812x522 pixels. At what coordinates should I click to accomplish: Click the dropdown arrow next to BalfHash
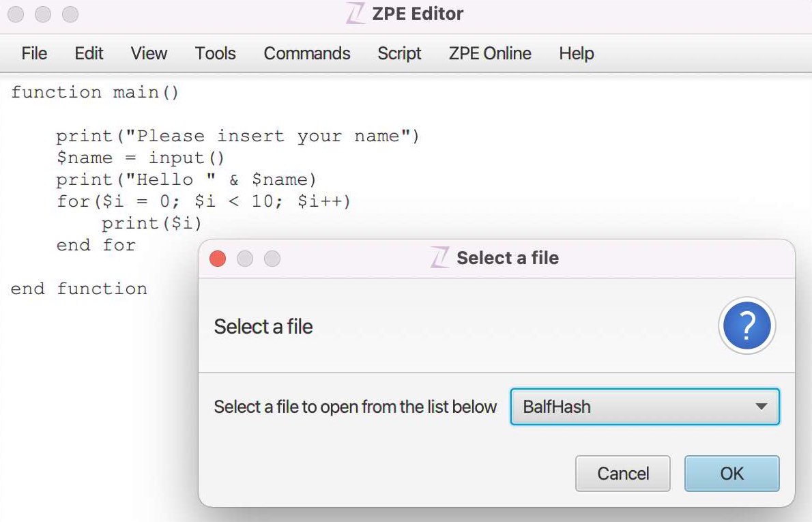pos(762,407)
